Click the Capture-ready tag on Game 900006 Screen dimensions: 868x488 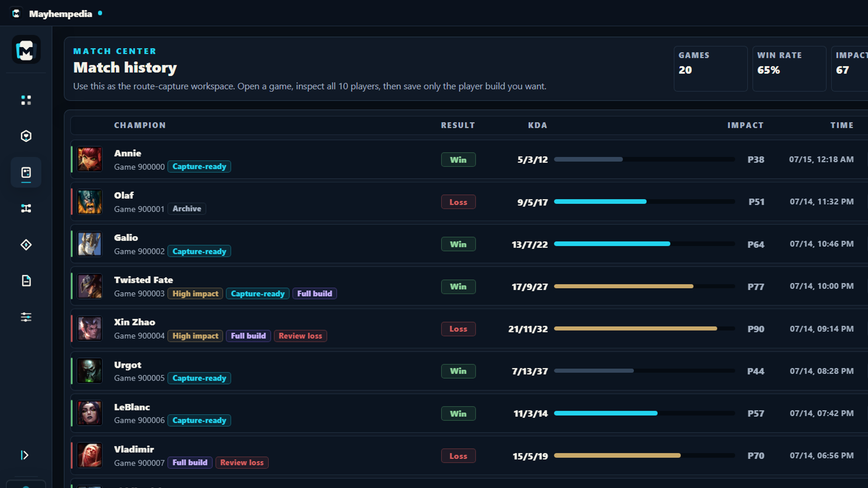point(199,420)
